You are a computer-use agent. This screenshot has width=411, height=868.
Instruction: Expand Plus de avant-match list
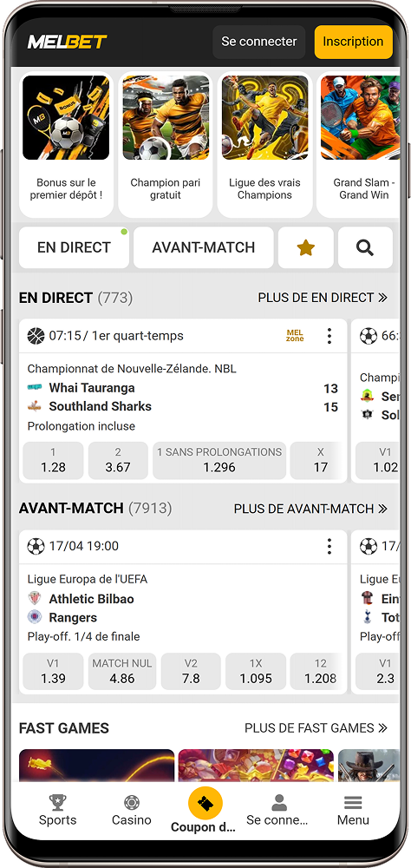click(x=310, y=508)
